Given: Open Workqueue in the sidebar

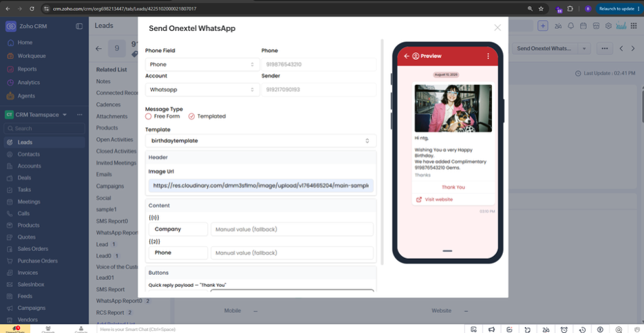Looking at the screenshot, I should [31, 56].
